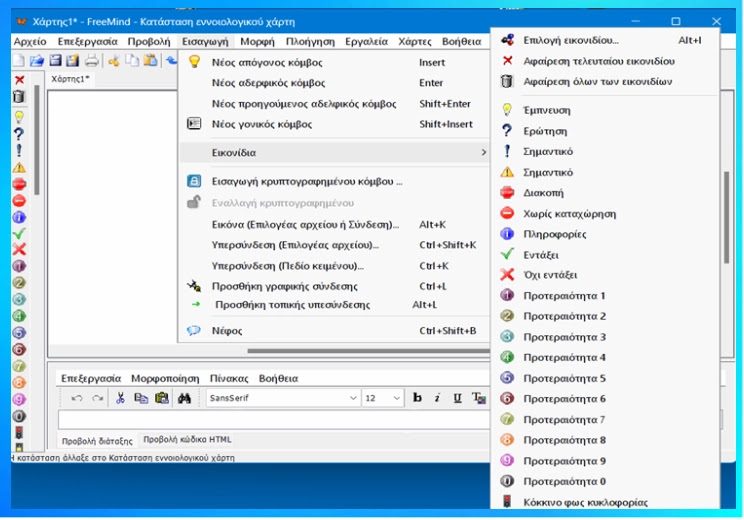Select Αφαίρεση τελευταίου εικονιδίου in submenu
744x520 pixels.
(x=605, y=61)
